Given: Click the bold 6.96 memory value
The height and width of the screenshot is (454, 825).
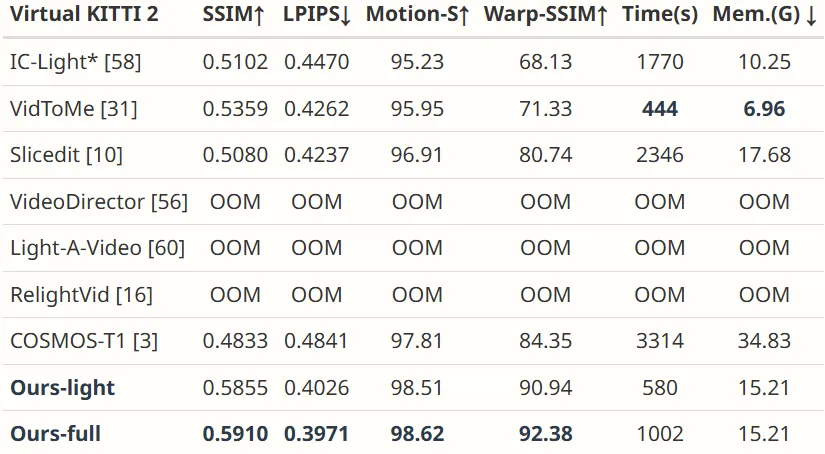Looking at the screenshot, I should (764, 109).
